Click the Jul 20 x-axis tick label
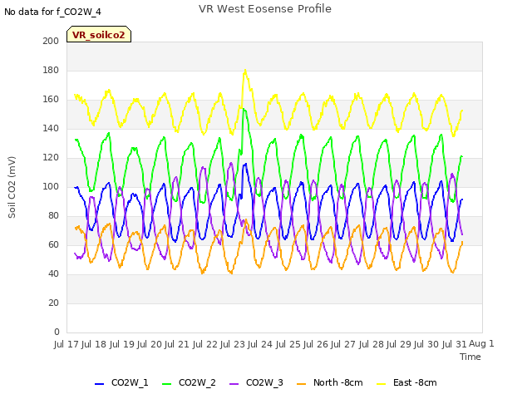Screen dimensions: 532x399 [150, 344]
